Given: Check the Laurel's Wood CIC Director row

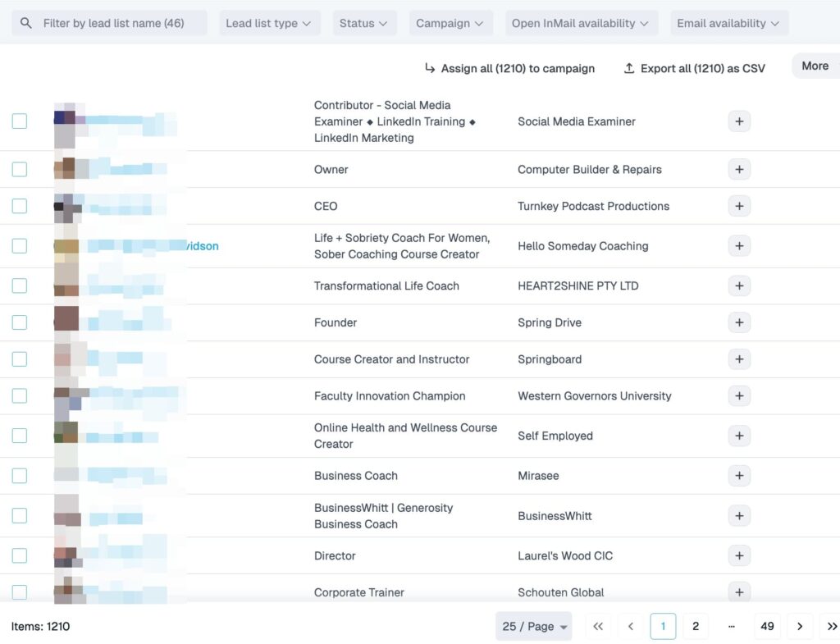Looking at the screenshot, I should tap(20, 555).
